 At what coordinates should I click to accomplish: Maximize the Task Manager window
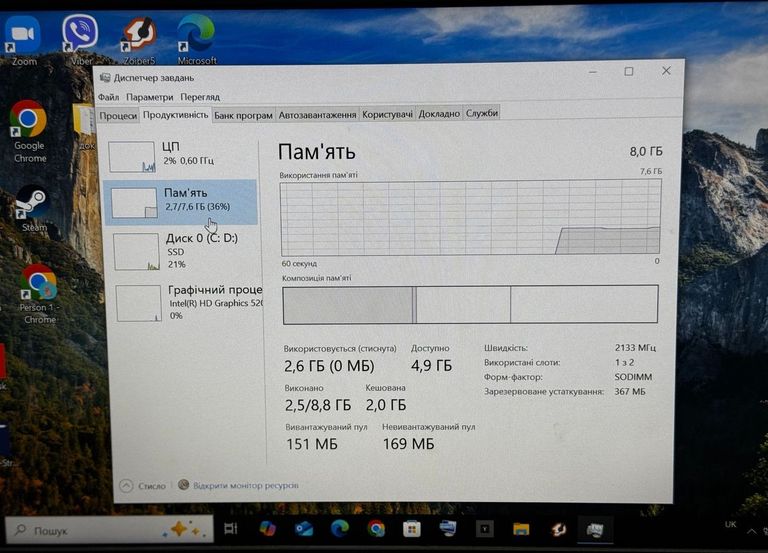629,72
